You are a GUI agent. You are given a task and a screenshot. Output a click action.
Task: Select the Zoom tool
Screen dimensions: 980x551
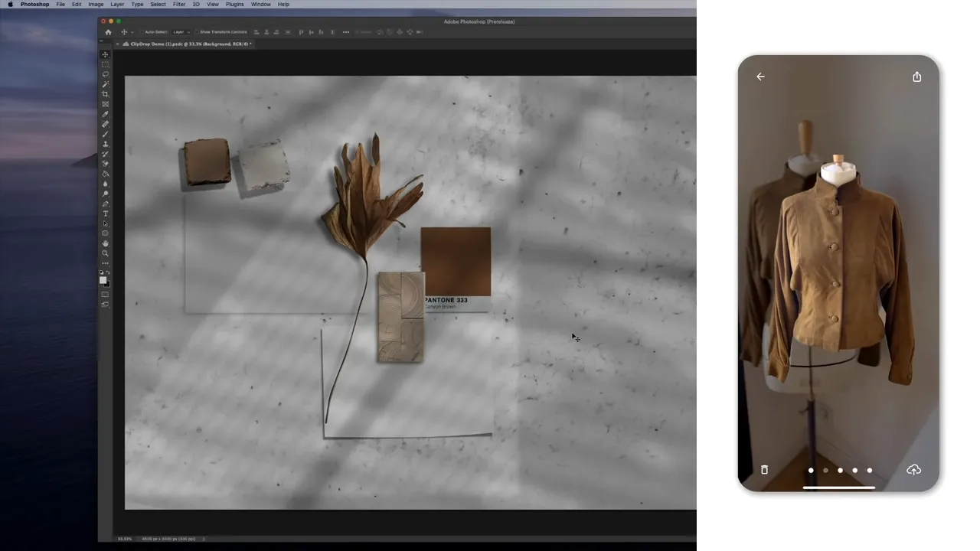(105, 253)
